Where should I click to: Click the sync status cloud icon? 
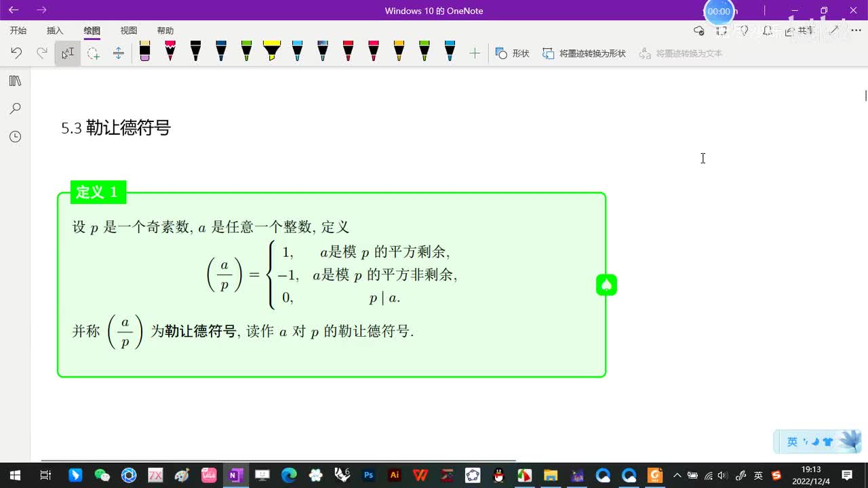coord(699,30)
